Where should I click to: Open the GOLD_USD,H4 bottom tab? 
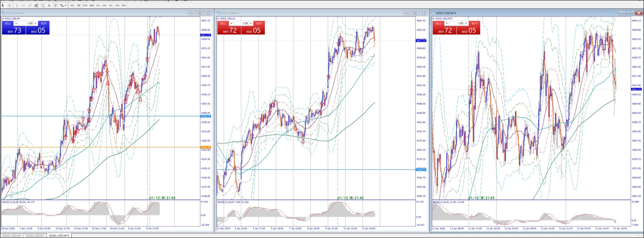click(x=12, y=235)
